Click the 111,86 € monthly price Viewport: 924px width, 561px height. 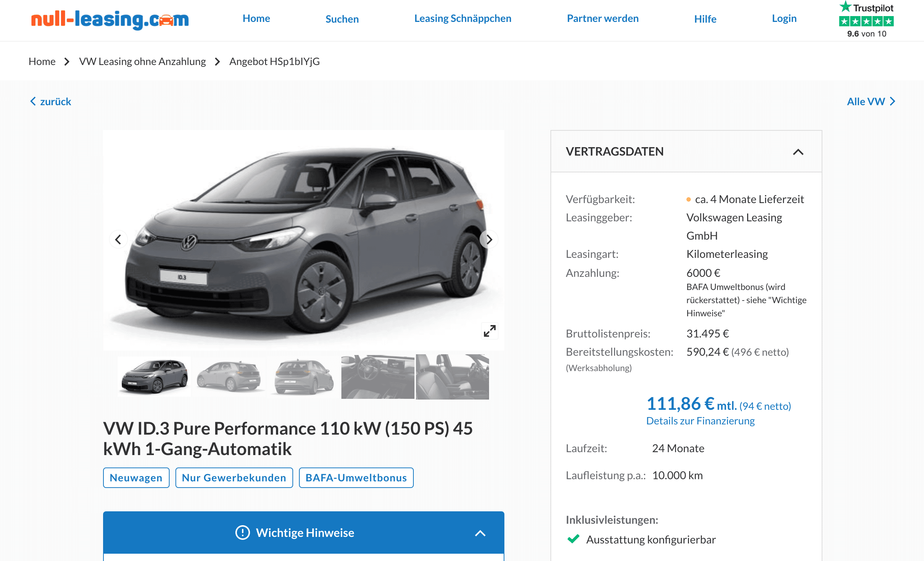coord(681,404)
